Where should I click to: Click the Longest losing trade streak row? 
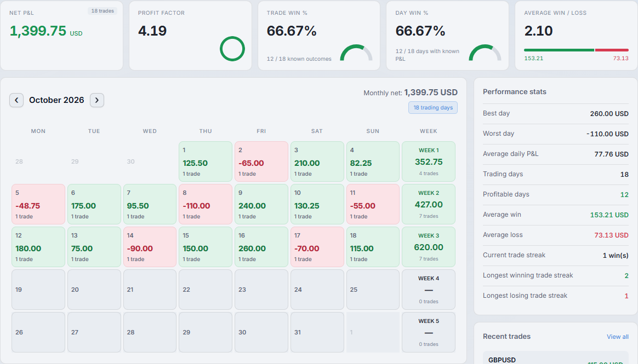[556, 296]
